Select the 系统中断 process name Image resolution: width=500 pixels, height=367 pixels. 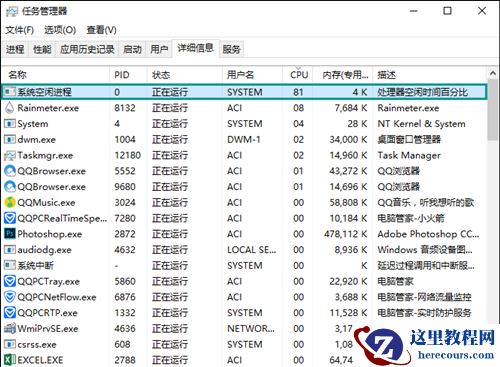[35, 266]
